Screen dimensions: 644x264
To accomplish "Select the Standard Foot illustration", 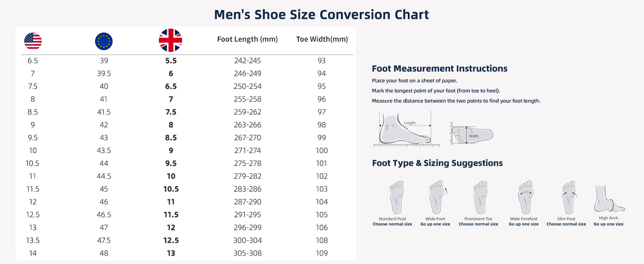I will click(x=396, y=197).
